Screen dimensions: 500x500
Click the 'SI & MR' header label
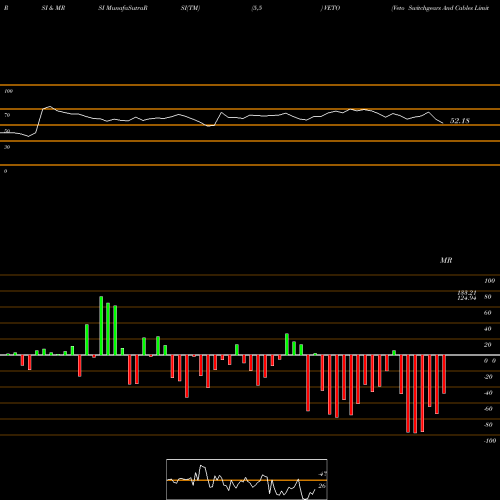coord(53,8)
